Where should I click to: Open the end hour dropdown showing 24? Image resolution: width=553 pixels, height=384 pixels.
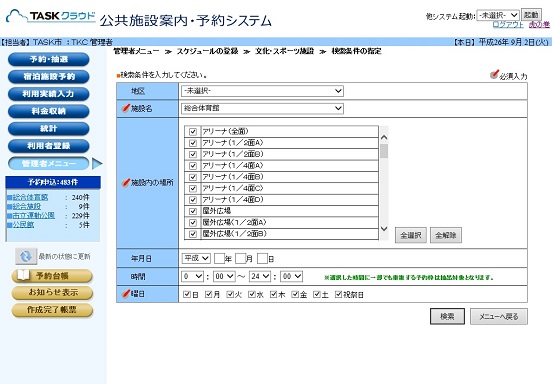pos(260,276)
